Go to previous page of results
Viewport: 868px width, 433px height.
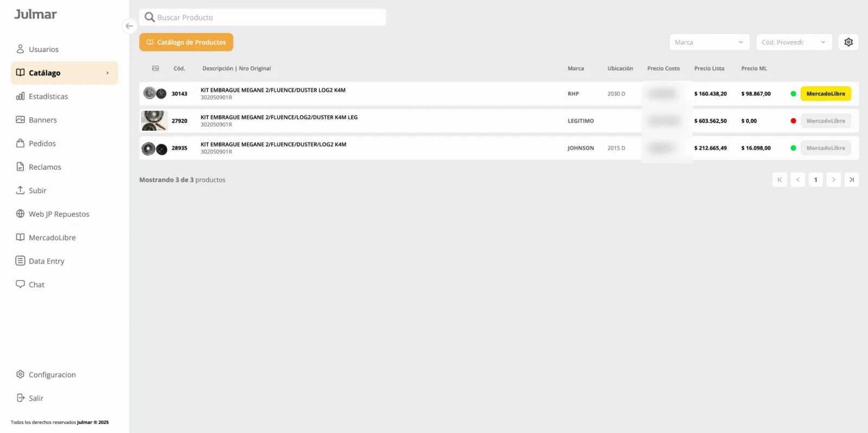(798, 180)
